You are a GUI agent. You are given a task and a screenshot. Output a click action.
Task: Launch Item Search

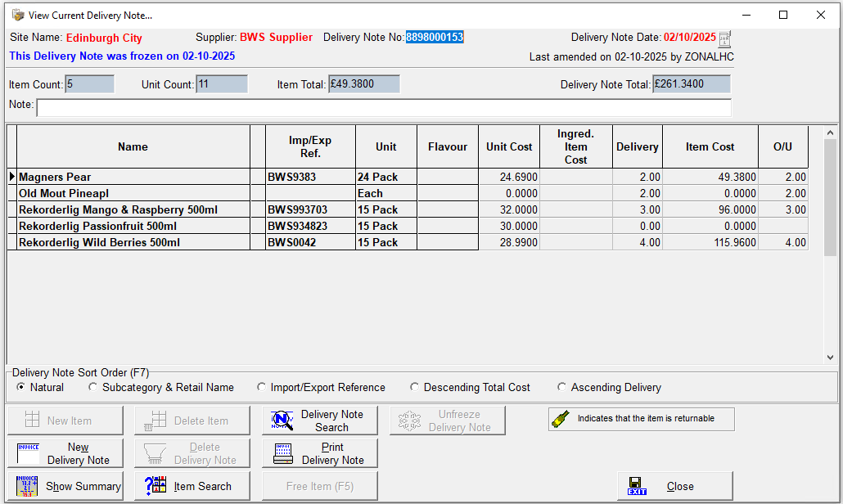pos(188,486)
